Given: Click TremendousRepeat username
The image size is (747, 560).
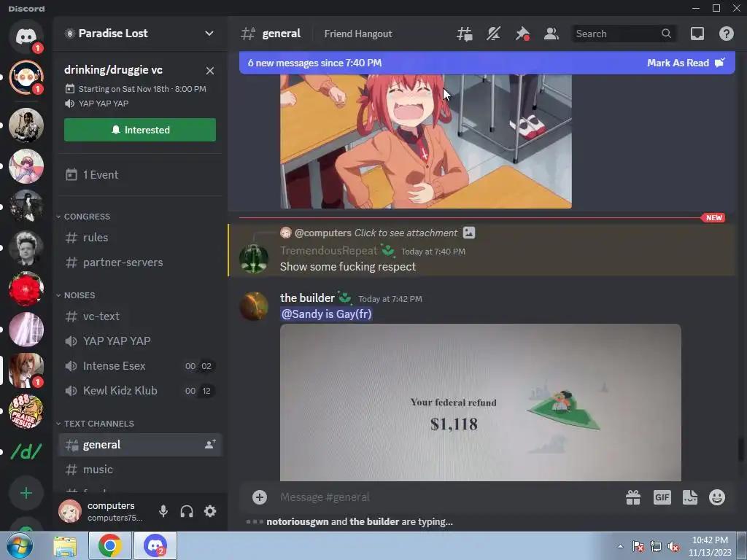Looking at the screenshot, I should point(329,251).
